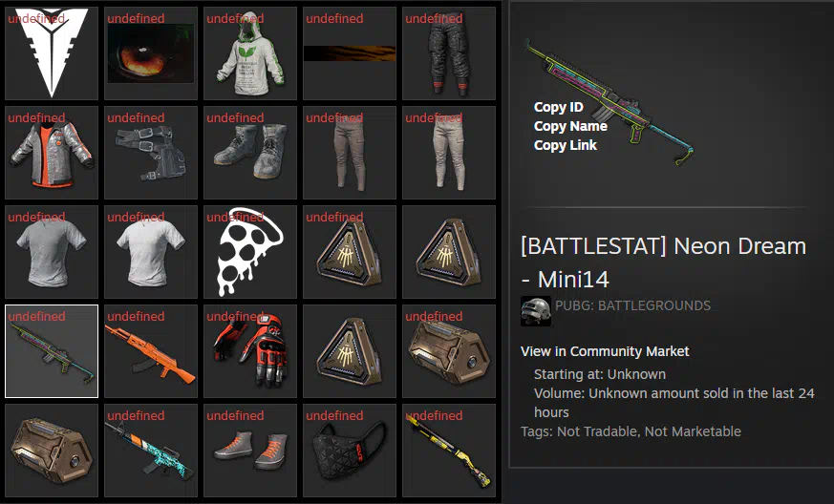
Task: Select the pizza slice emblem item
Action: [x=250, y=252]
